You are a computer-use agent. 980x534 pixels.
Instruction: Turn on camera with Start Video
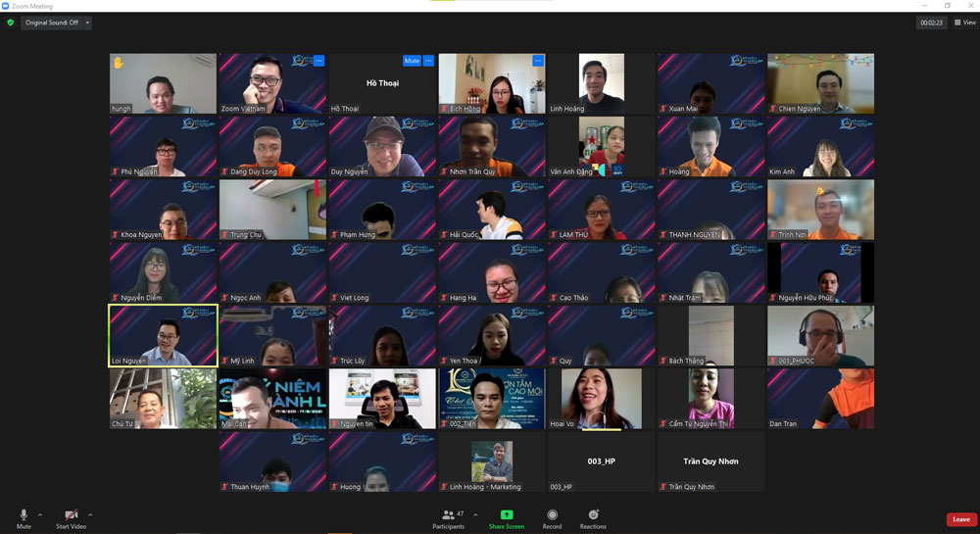point(71,515)
